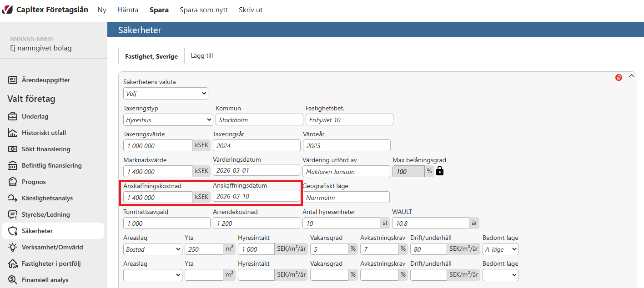Select the Fastighet, Sverige tab

pyautogui.click(x=151, y=56)
